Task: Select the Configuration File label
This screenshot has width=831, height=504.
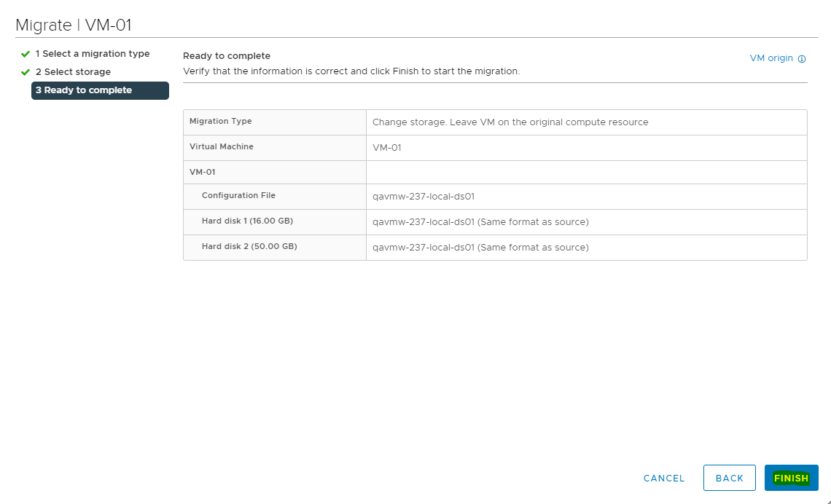Action: tap(238, 195)
